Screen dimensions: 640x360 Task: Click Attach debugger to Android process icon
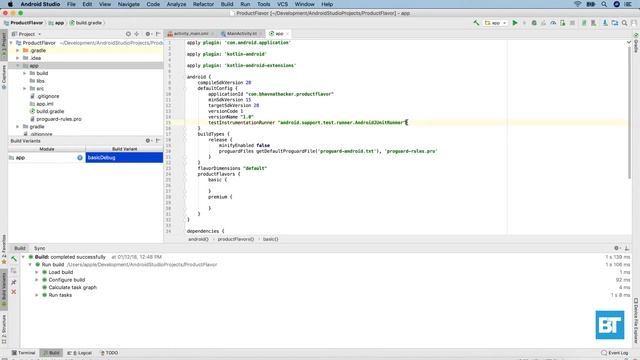pyautogui.click(x=563, y=23)
